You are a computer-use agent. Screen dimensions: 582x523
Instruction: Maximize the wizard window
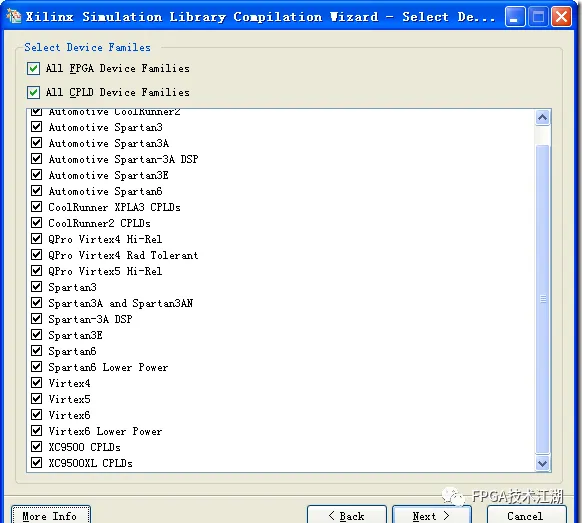click(538, 17)
